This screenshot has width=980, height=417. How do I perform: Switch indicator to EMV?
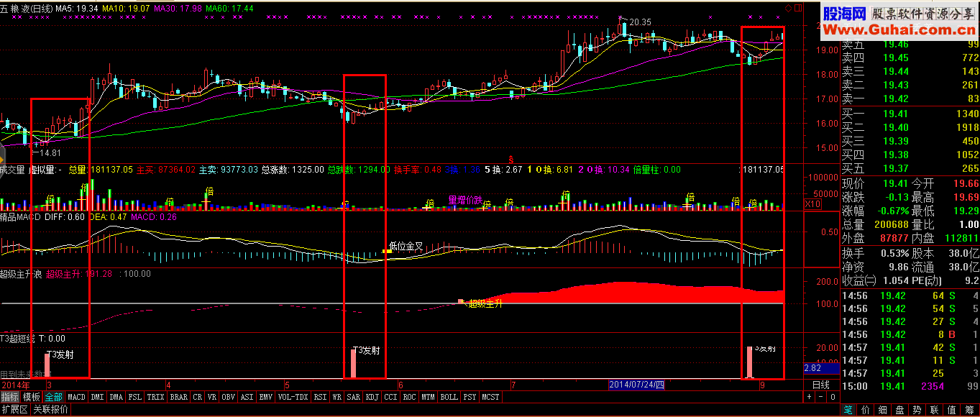265,396
